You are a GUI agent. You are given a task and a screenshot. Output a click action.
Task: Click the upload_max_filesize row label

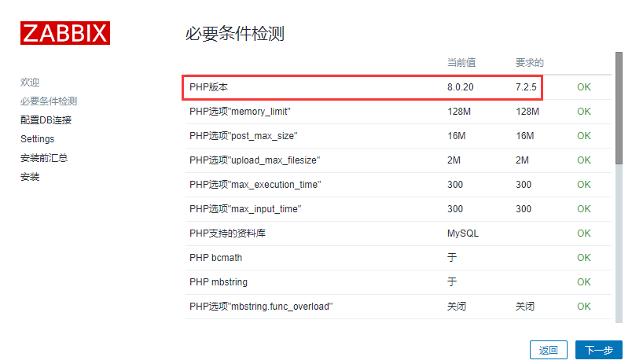pos(254,160)
